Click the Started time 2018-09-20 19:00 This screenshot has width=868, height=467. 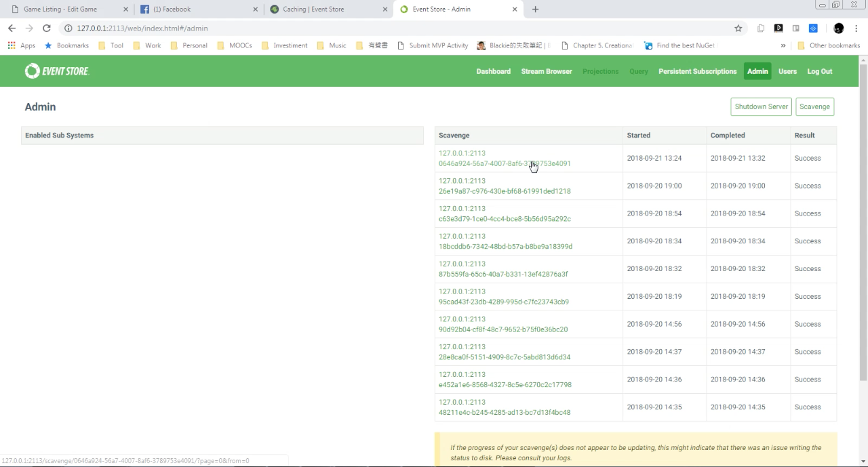[x=654, y=186]
